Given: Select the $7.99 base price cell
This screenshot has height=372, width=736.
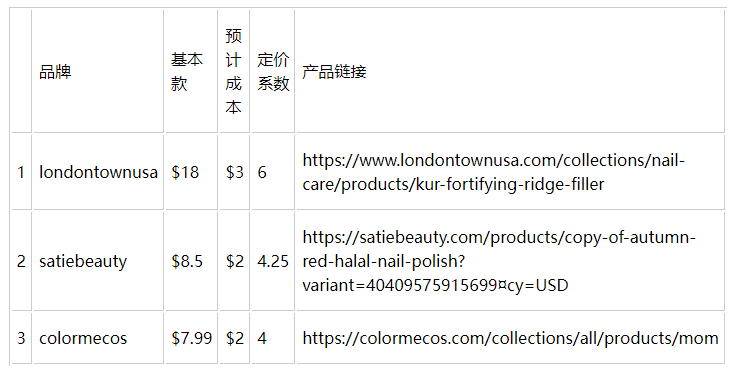Looking at the screenshot, I should (192, 338).
